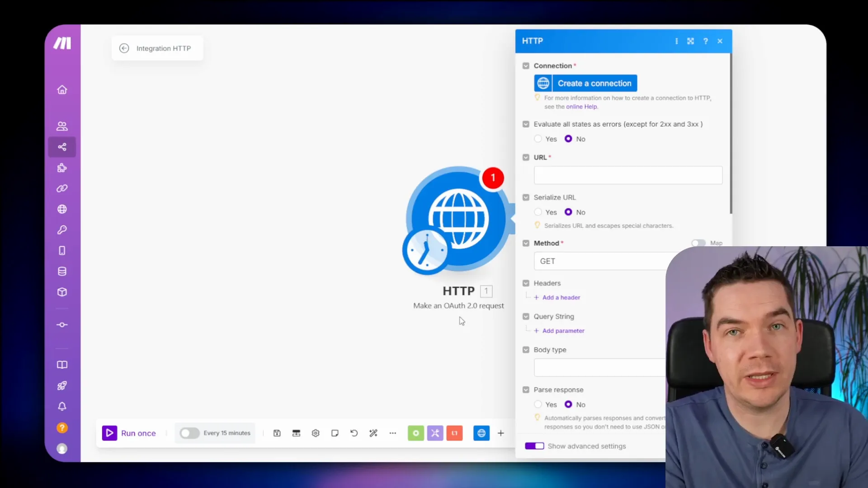Open Templates puzzle icon in sidebar
868x488 pixels.
62,168
